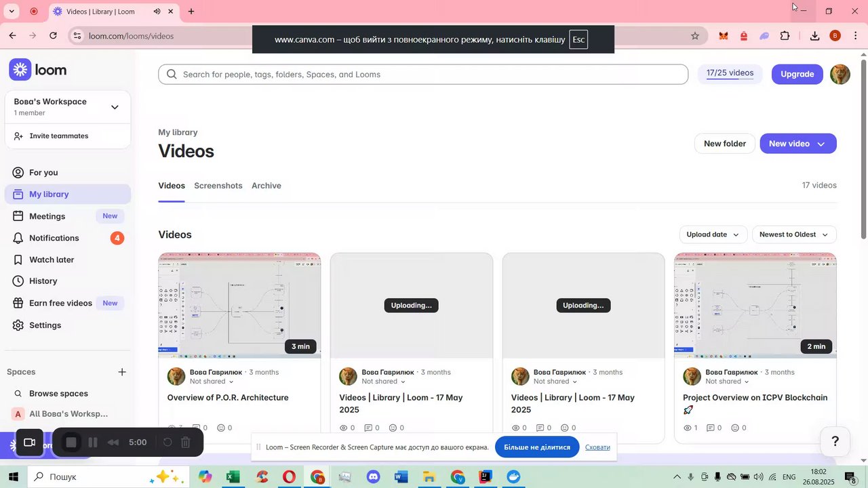Reload the page in Chrome
This screenshot has height=488, width=868.
coord(54,36)
